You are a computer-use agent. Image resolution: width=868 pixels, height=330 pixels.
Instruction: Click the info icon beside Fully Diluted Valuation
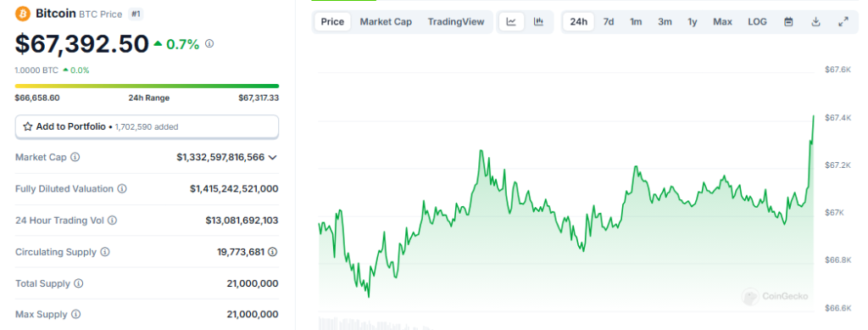(122, 189)
